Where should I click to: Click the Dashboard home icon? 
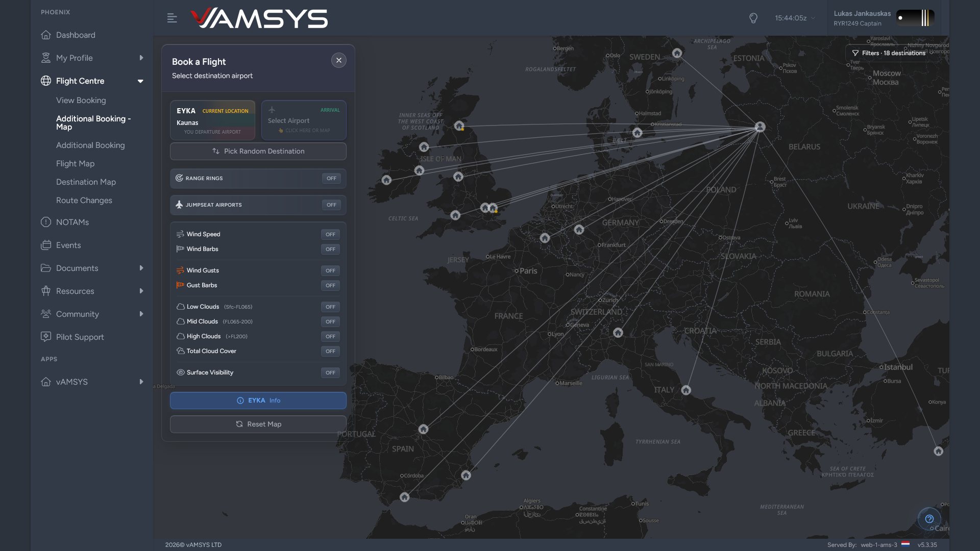click(46, 35)
